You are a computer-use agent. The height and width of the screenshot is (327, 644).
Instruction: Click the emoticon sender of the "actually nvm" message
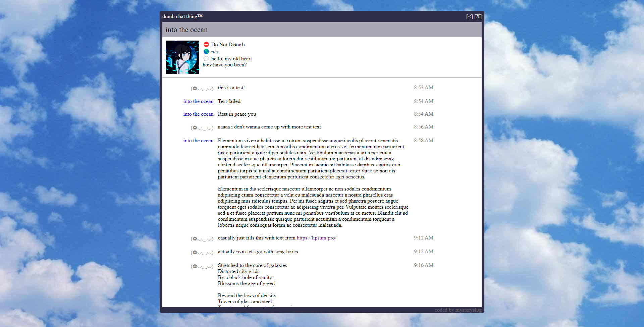pos(202,252)
